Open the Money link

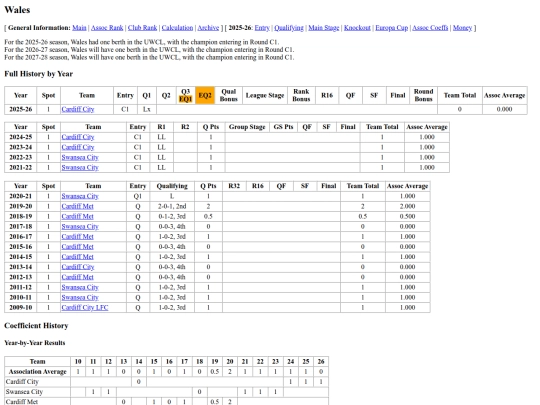pos(462,28)
